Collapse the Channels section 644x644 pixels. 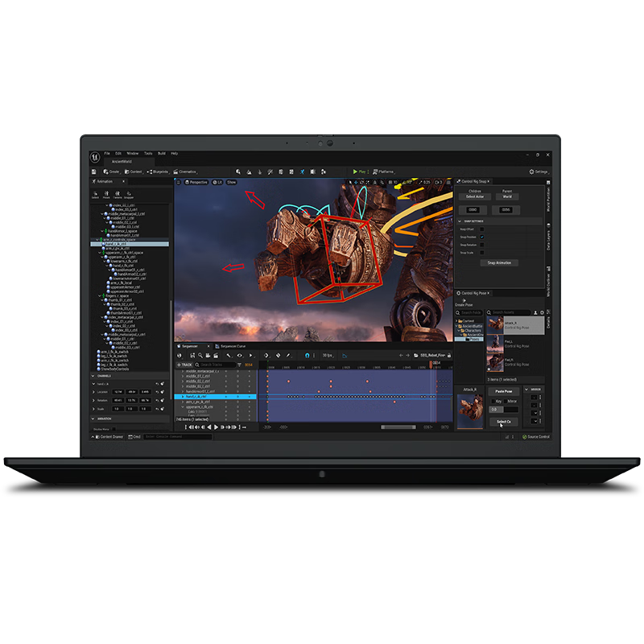coord(93,376)
